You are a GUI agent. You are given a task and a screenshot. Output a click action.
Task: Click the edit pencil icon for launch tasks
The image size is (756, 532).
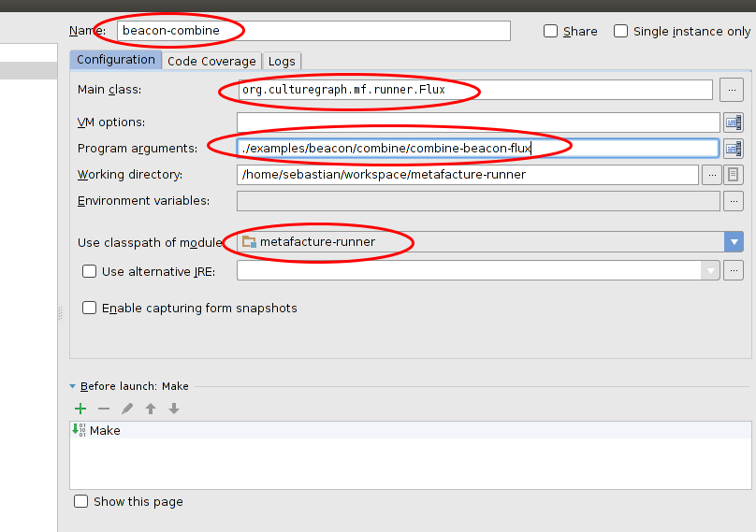coord(127,409)
